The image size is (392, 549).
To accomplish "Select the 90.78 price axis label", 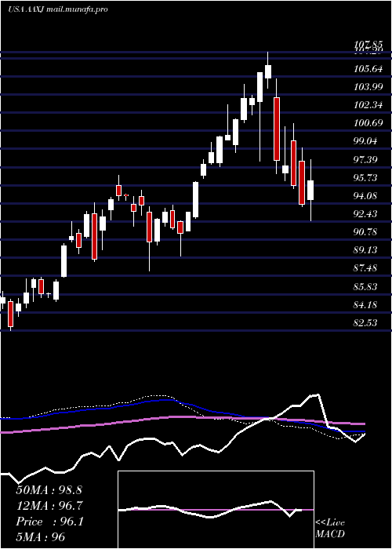I will [365, 232].
